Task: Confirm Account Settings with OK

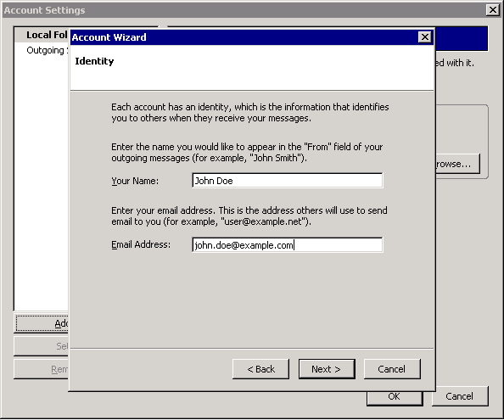Action: pyautogui.click(x=395, y=398)
